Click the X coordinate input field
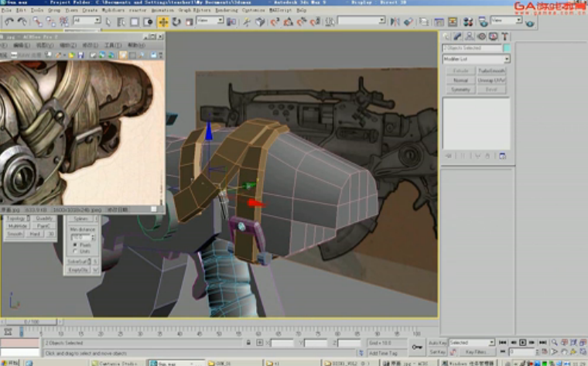Screen dimensions: 588x366 click(282, 343)
